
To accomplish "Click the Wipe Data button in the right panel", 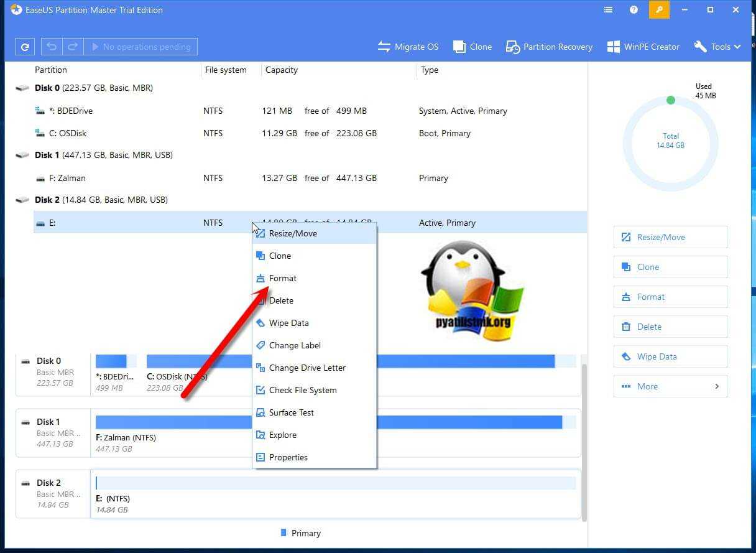I will [670, 356].
